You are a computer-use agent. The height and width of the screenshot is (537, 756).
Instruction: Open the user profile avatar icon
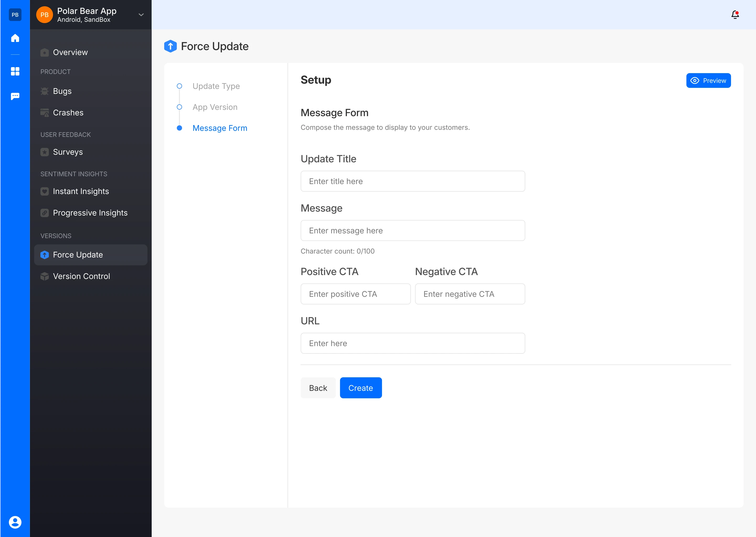(x=15, y=522)
